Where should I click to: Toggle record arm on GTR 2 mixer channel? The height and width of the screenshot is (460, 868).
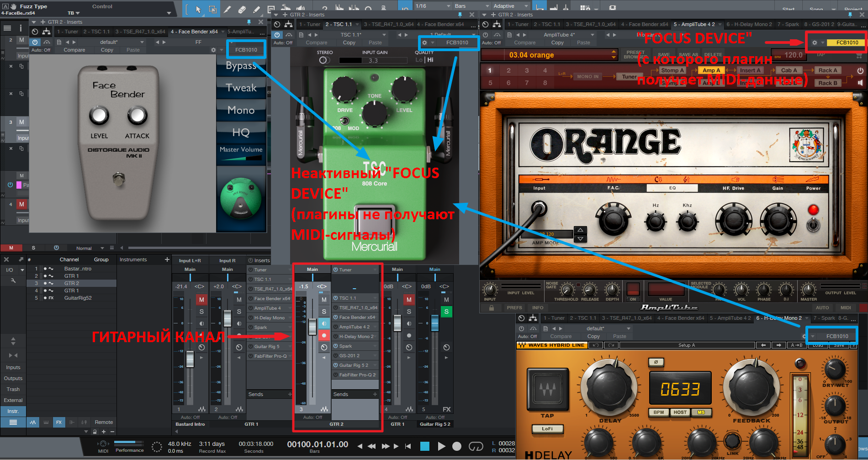324,335
